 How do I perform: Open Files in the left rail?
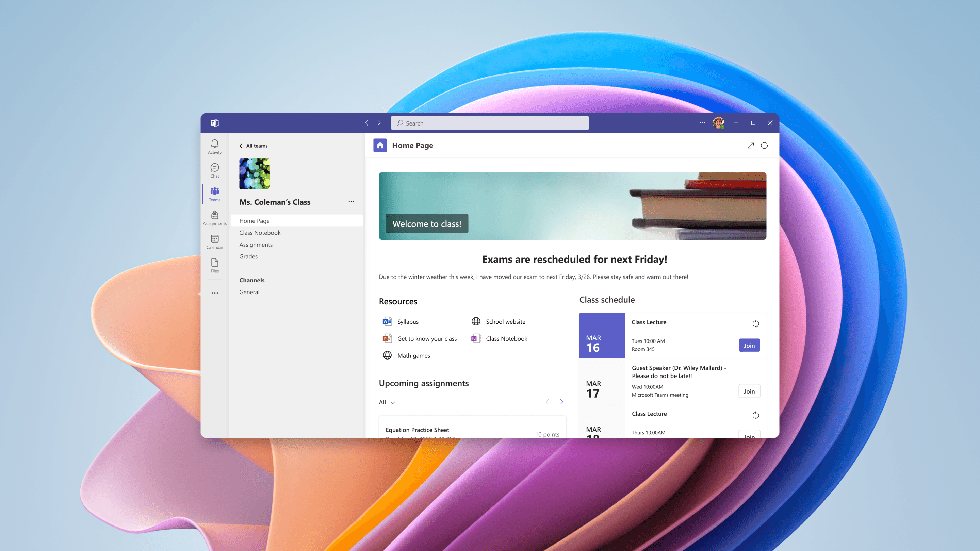(215, 265)
